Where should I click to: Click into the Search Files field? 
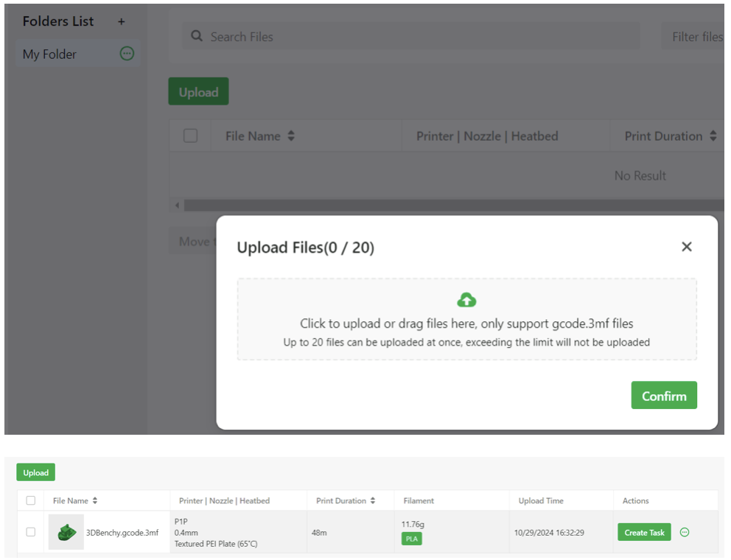pyautogui.click(x=420, y=36)
